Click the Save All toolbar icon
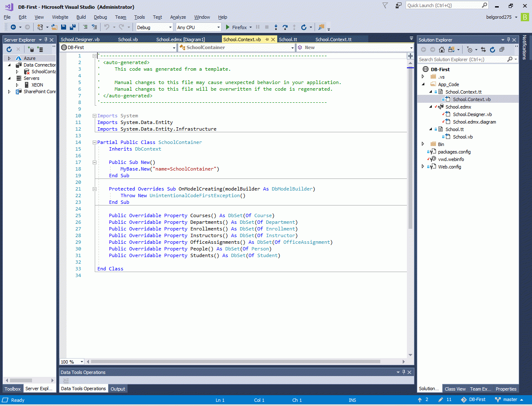Viewport: 532px width, 406px height. coord(73,27)
